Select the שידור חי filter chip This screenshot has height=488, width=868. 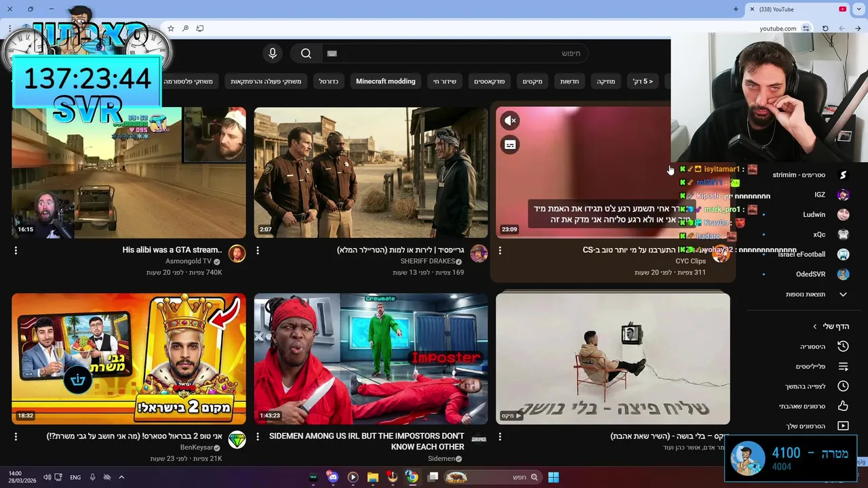445,81
